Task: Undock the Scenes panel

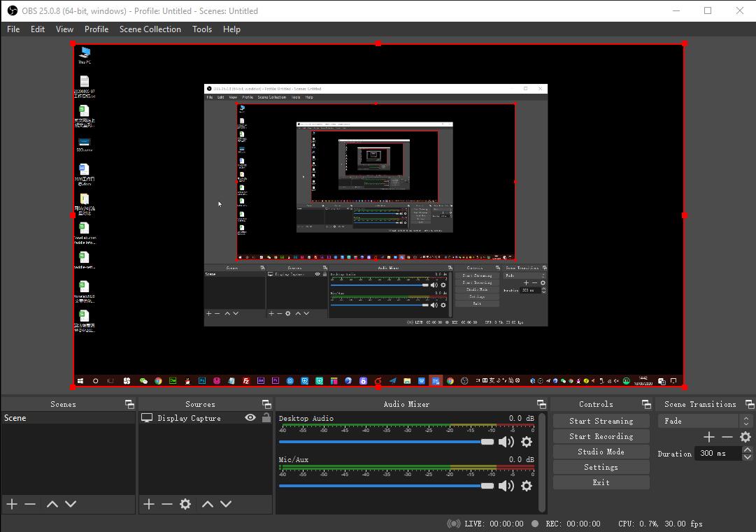Action: (129, 404)
